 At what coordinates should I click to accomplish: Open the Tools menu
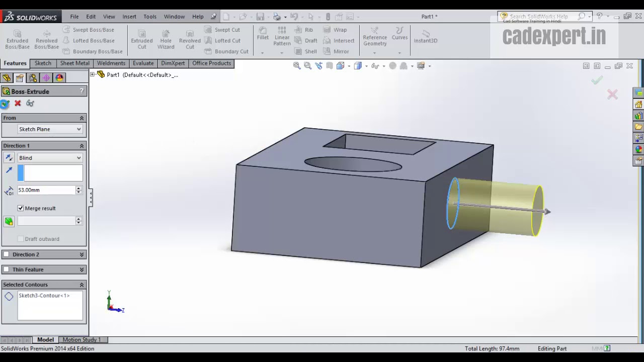(150, 17)
